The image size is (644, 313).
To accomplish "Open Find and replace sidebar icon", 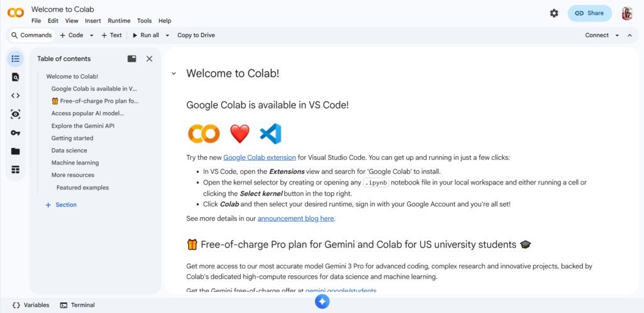I will [15, 77].
